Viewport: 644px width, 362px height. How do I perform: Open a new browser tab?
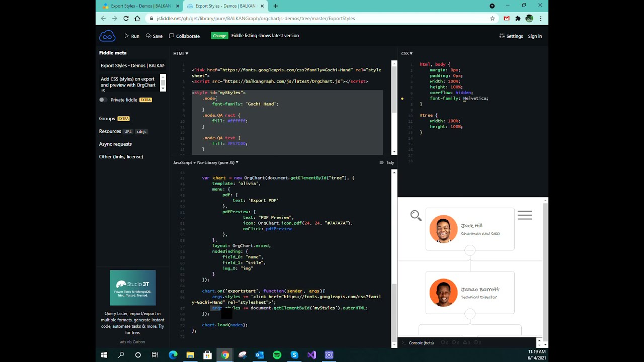(x=276, y=6)
